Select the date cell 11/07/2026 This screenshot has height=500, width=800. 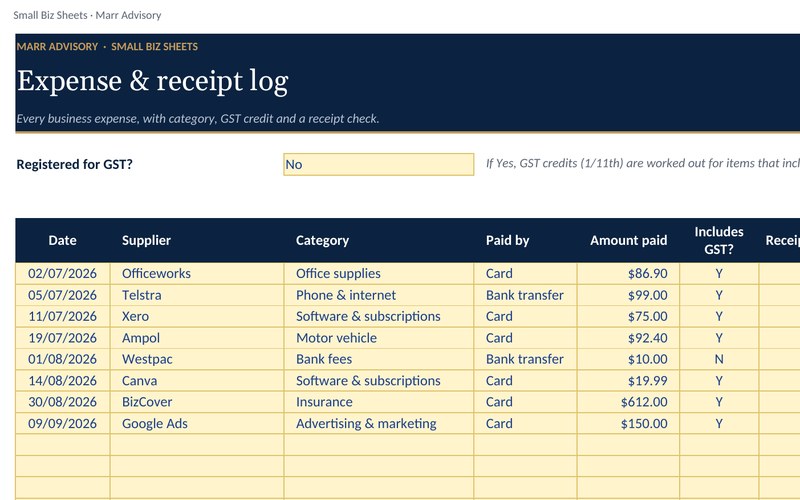[x=63, y=316]
